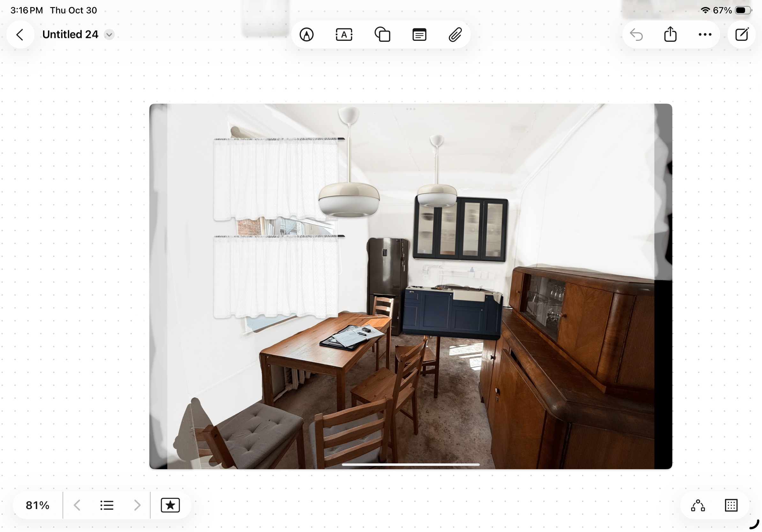
Task: Toggle connector lines on
Action: click(x=698, y=505)
